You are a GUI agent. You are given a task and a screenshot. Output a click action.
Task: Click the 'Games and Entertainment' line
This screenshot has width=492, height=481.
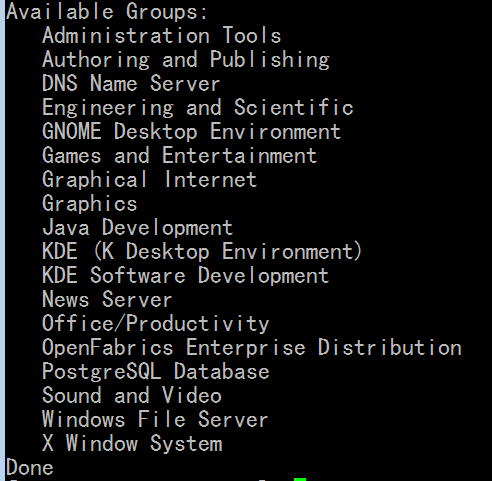coord(180,155)
